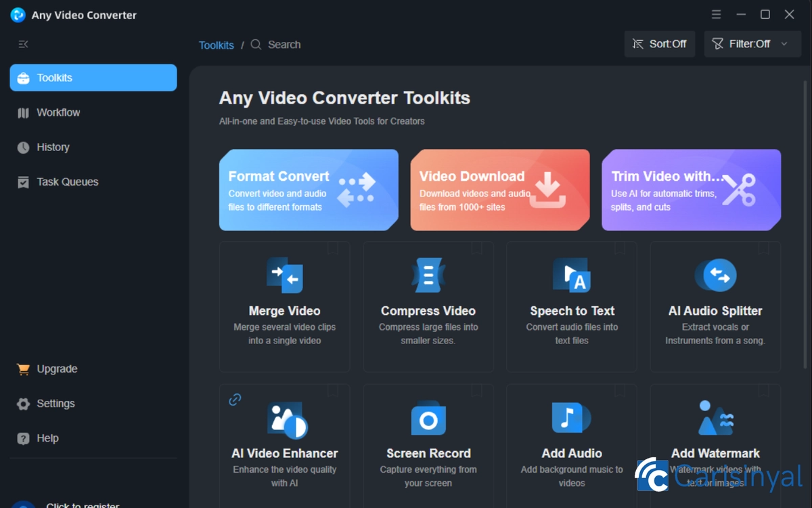Click the Screen Record tool icon
This screenshot has width=812, height=508.
(428, 418)
